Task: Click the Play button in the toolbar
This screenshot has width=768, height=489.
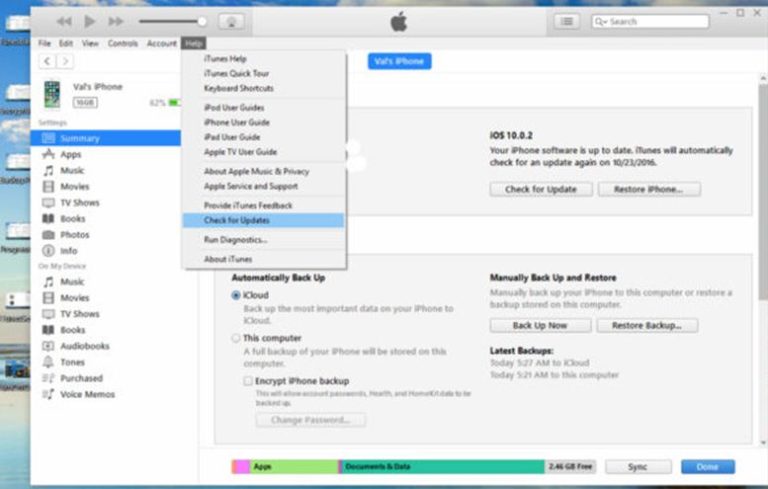Action: [x=90, y=21]
